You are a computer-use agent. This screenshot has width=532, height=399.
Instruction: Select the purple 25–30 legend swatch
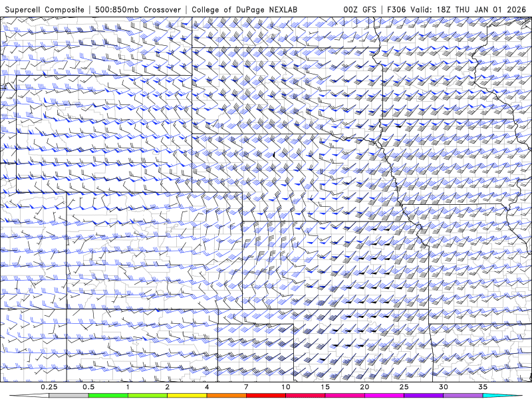tap(424, 396)
